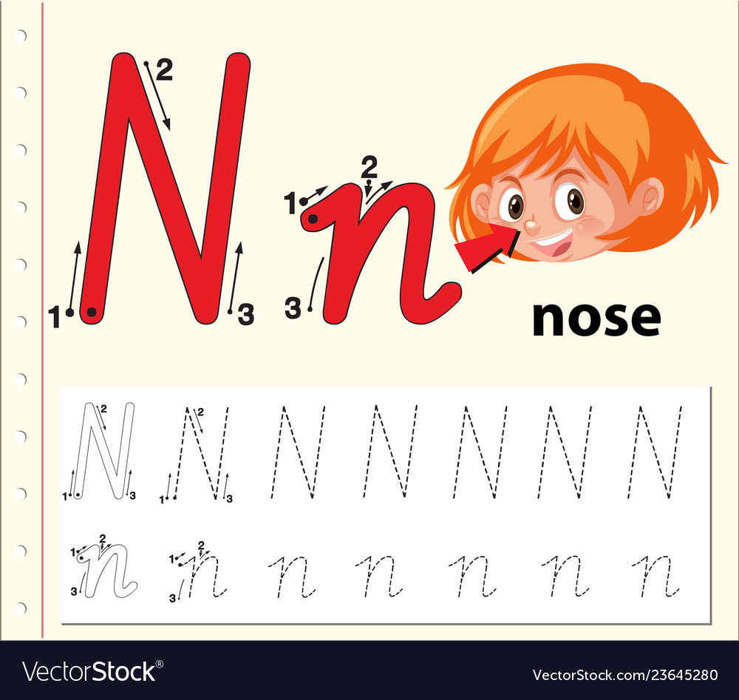Select the outlined lowercase n tracing guide
This screenshot has width=739, height=700.
coord(106,571)
